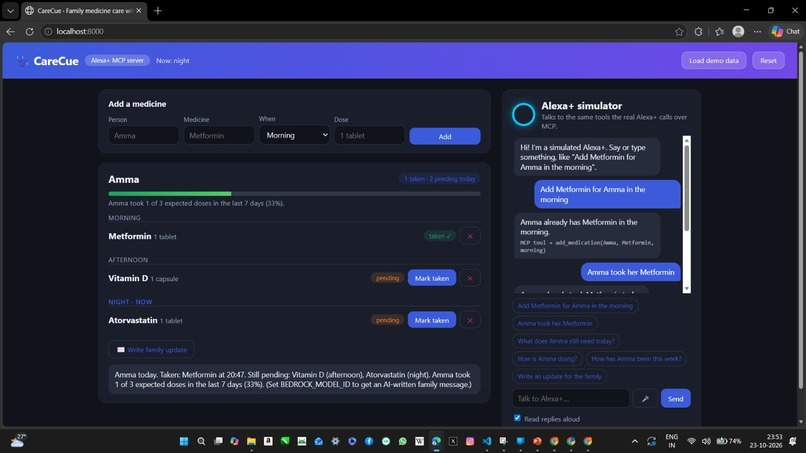This screenshot has width=806, height=453.
Task: Click the ENG IN language indicator
Action: coord(671,441)
